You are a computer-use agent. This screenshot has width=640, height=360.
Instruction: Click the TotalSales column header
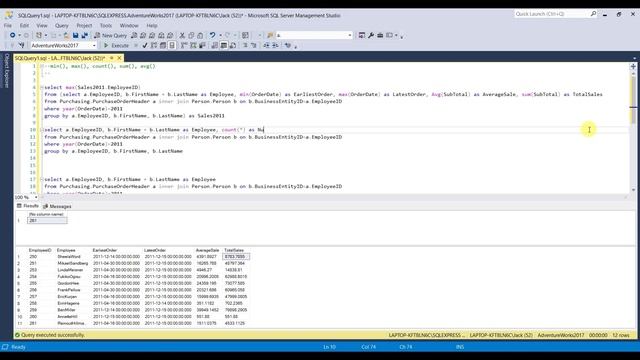[234, 250]
